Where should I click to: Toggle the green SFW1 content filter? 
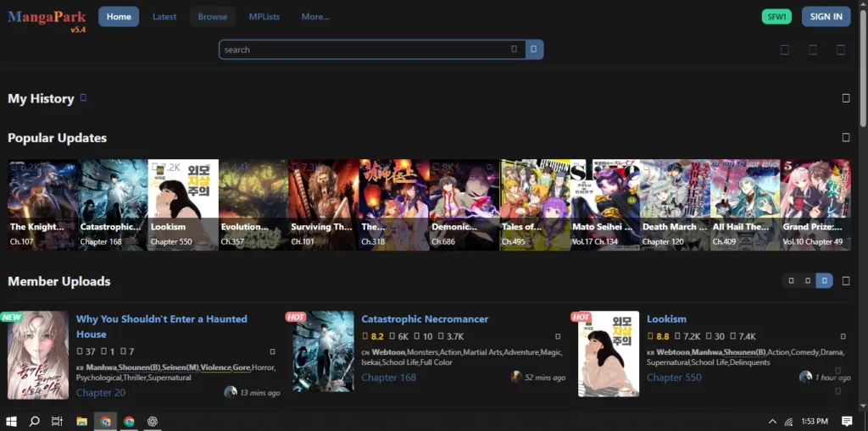click(x=776, y=17)
